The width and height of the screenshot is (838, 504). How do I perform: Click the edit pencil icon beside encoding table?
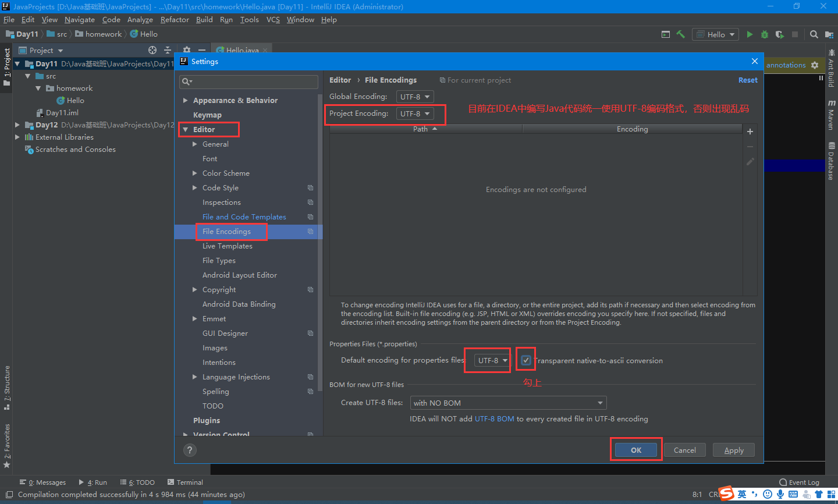point(750,162)
